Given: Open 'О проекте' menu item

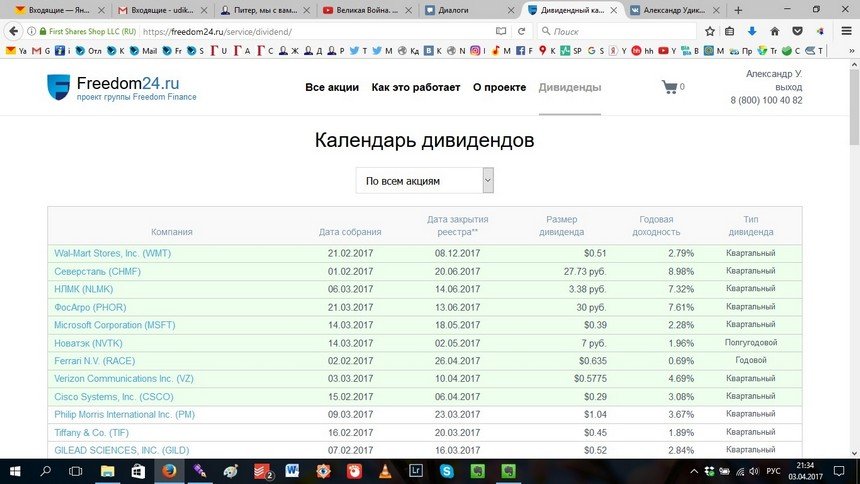Looking at the screenshot, I should click(x=499, y=87).
